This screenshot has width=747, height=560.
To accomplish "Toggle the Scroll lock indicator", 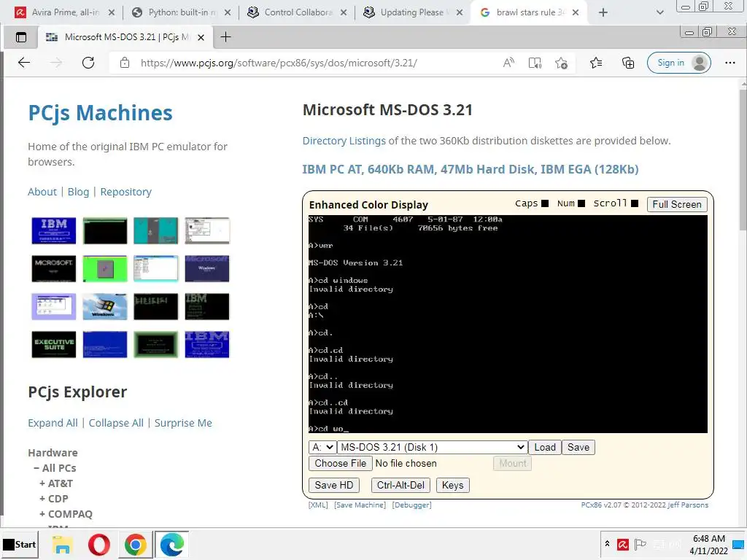I will tap(635, 203).
